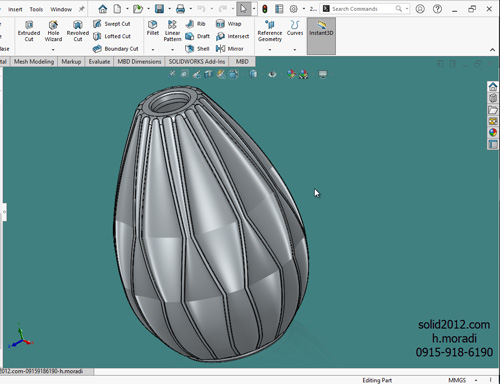Switch to the SOLIDWORKS Add-Ins tab
The width and height of the screenshot is (500, 384).
(197, 61)
